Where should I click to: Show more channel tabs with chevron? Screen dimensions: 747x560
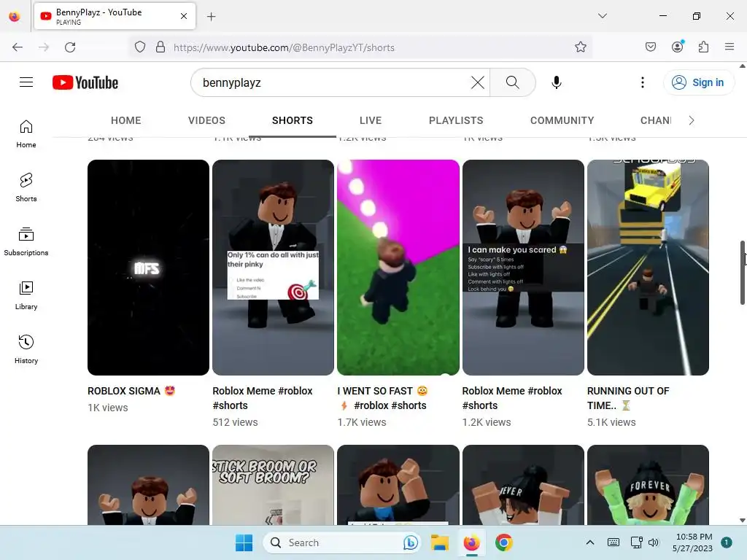pyautogui.click(x=692, y=120)
